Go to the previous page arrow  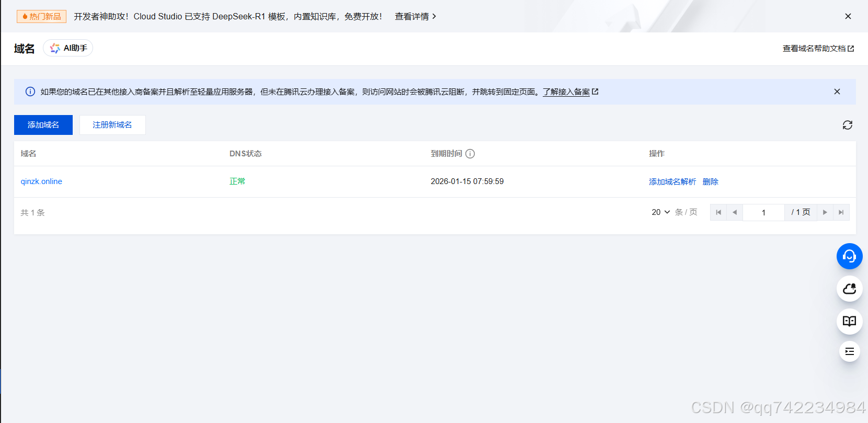735,212
